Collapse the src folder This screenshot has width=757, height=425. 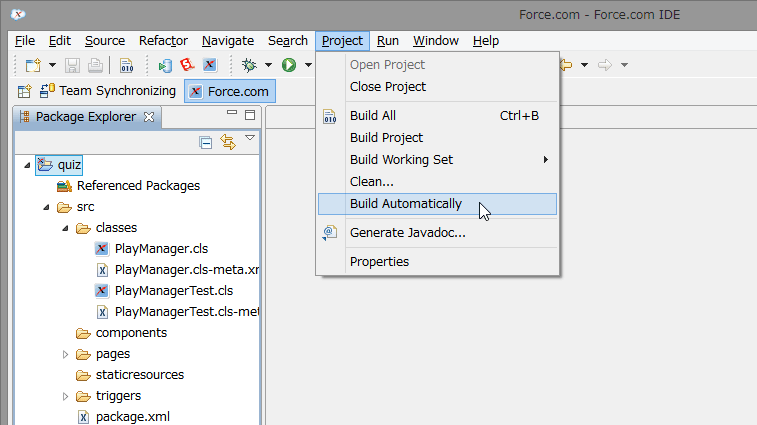(46, 207)
